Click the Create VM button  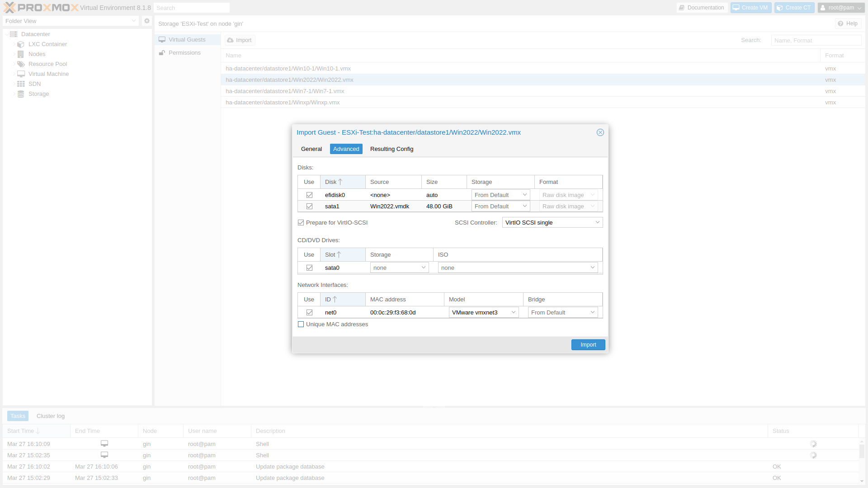[750, 8]
